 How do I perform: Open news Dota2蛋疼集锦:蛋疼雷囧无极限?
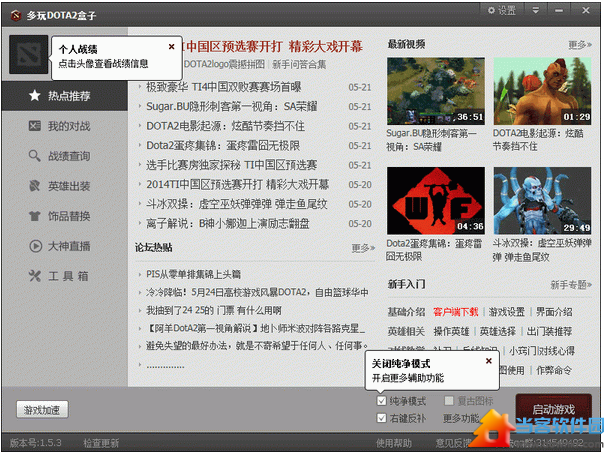[223, 146]
